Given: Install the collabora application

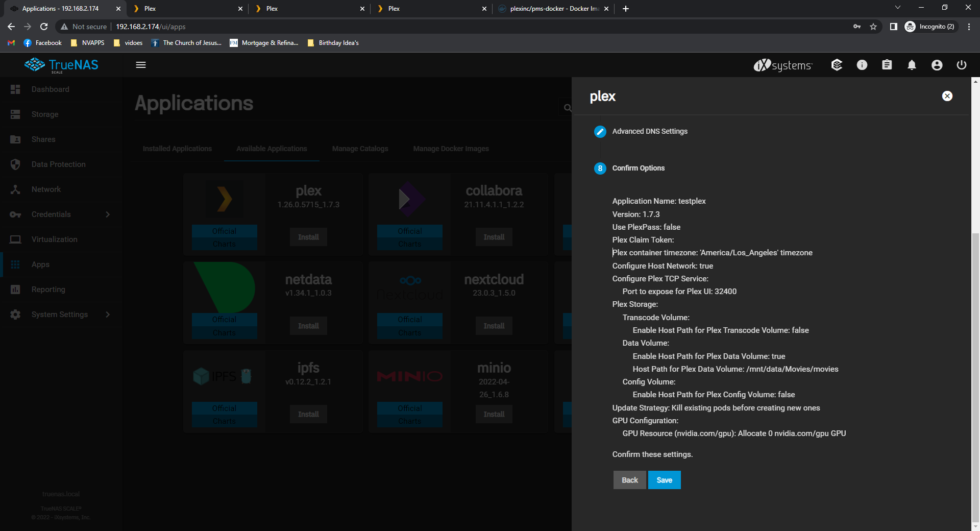Looking at the screenshot, I should (x=494, y=237).
